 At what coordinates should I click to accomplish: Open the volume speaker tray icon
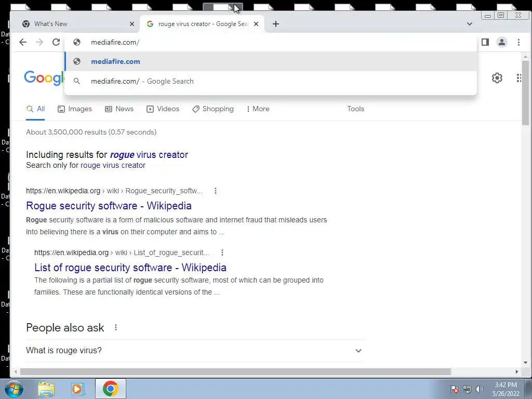(480, 390)
